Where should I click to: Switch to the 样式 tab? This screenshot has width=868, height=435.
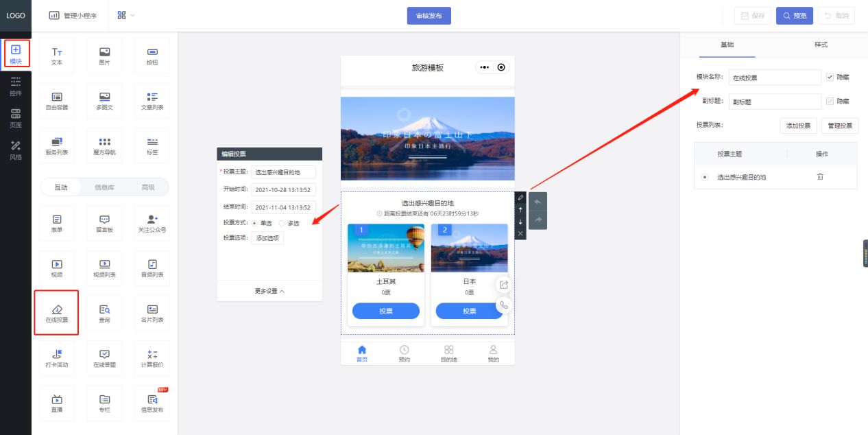point(820,45)
